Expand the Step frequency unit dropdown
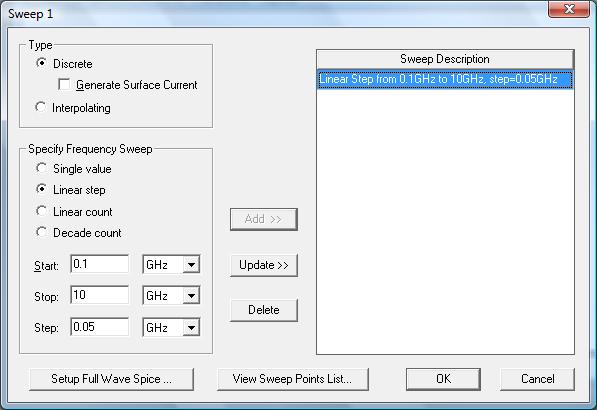 pos(191,327)
